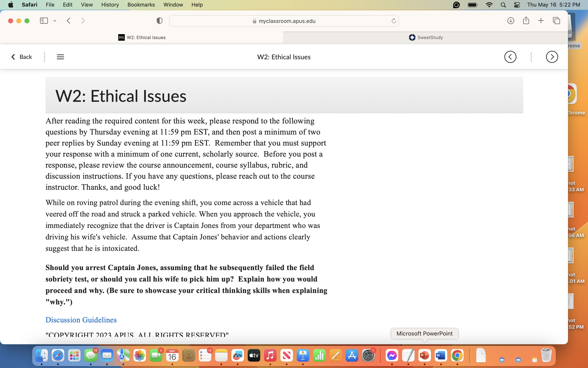Open Maps app in the Dock
The image size is (588, 368).
(x=123, y=356)
